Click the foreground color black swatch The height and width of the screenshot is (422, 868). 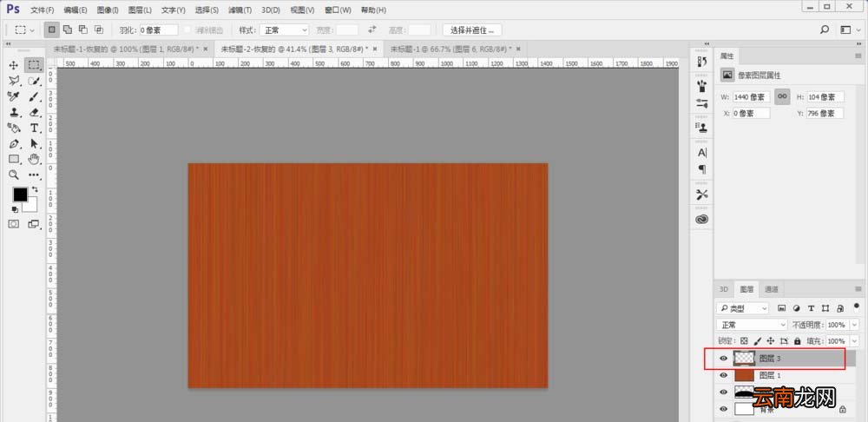click(20, 195)
